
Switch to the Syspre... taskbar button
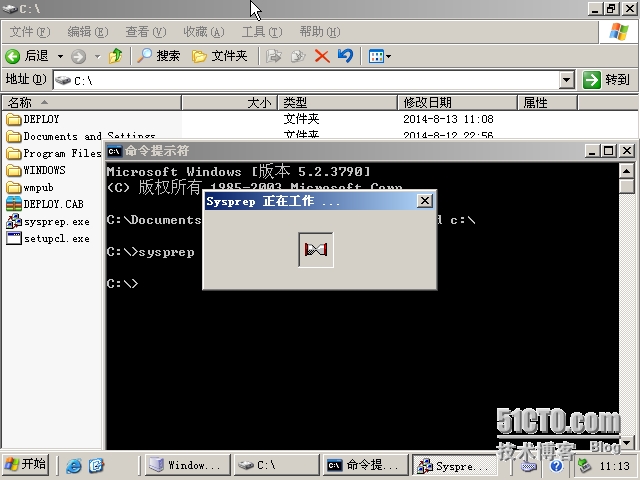(x=455, y=465)
